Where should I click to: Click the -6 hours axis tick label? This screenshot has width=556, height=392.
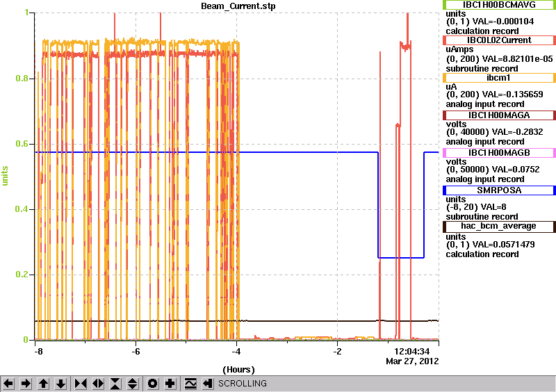(136, 352)
